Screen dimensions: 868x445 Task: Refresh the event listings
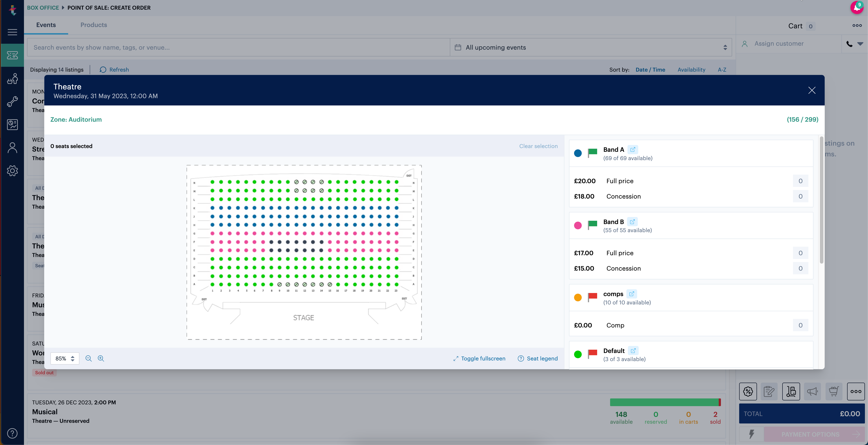click(x=114, y=70)
